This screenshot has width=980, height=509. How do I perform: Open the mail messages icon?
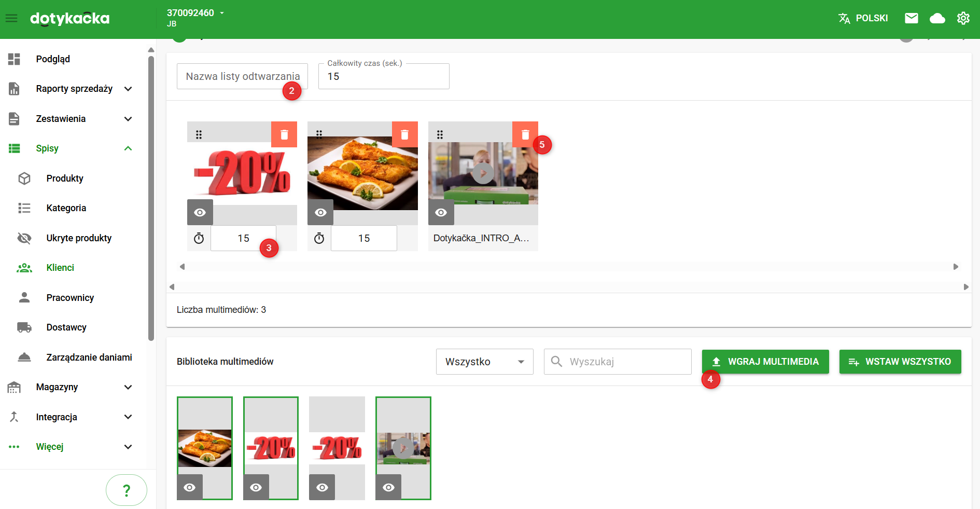[911, 19]
